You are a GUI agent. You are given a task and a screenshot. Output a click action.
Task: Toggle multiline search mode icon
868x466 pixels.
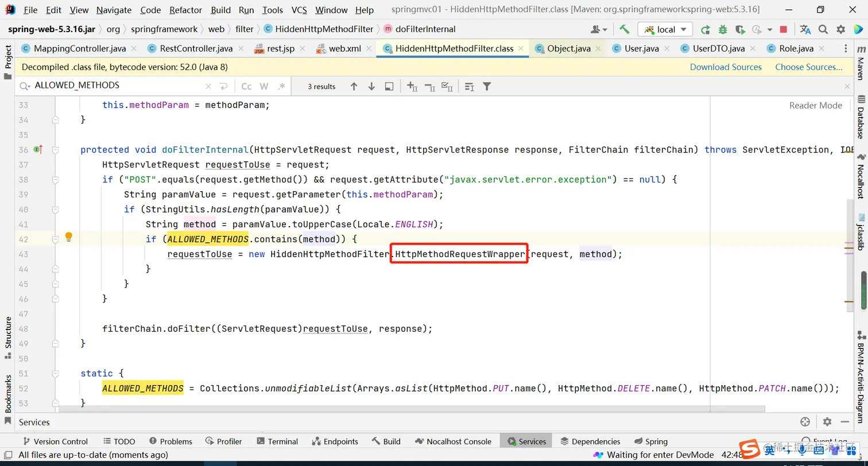(x=470, y=86)
